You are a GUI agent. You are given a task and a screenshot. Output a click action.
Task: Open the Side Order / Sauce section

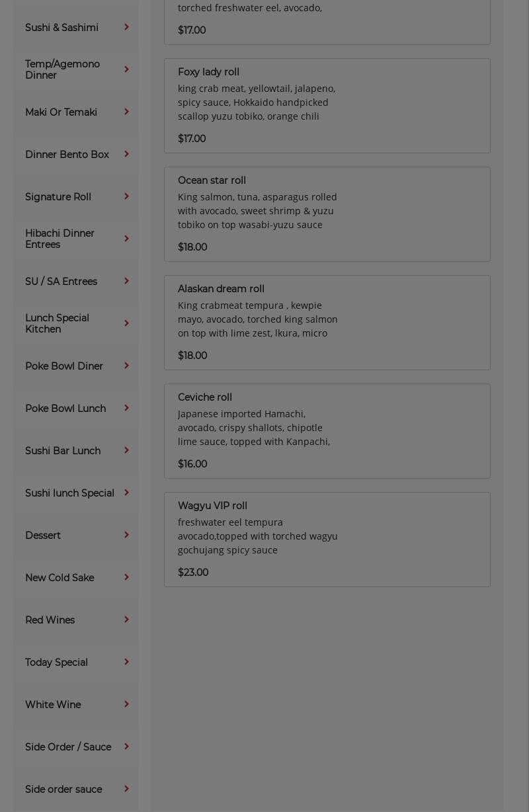(x=68, y=747)
